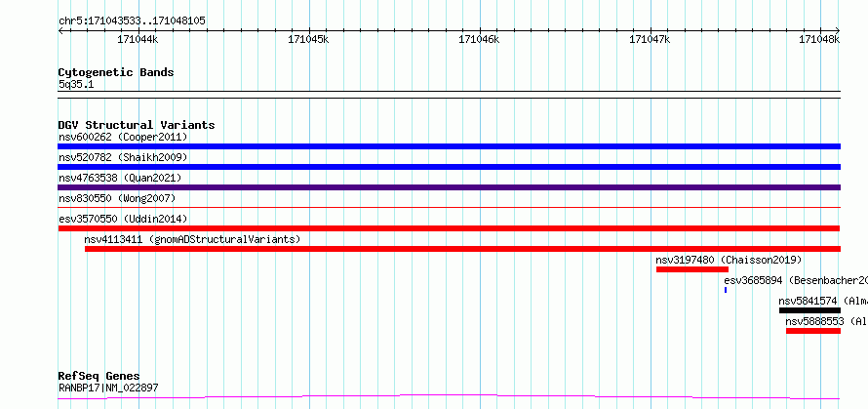
Task: Click the chr5:171043533..171048105 coordinates text
Action: tap(132, 21)
